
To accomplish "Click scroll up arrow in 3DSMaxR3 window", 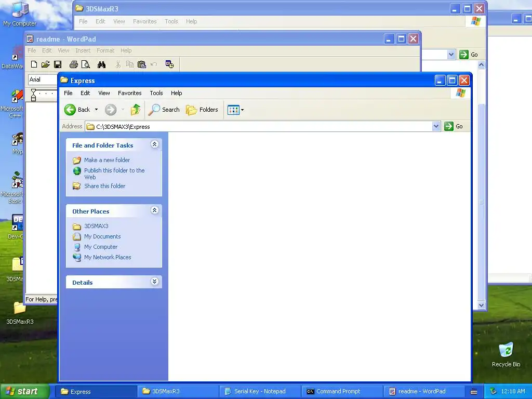I will tap(481, 64).
